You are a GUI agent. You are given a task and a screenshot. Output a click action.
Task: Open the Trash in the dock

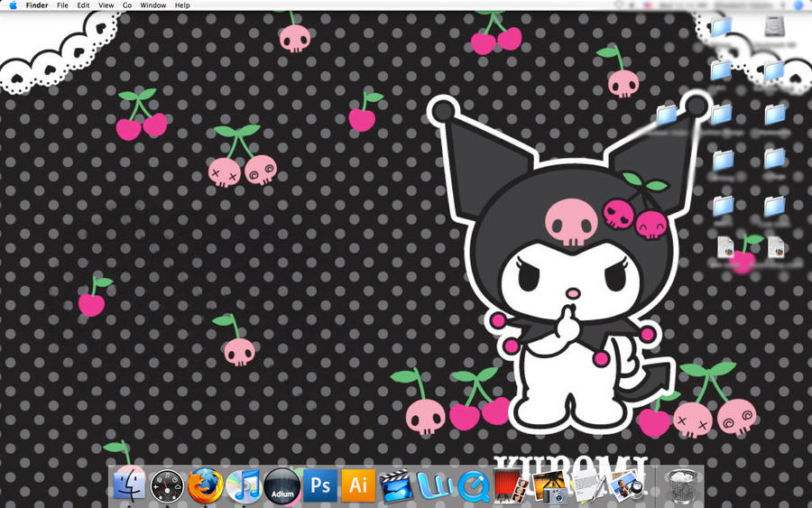point(682,485)
